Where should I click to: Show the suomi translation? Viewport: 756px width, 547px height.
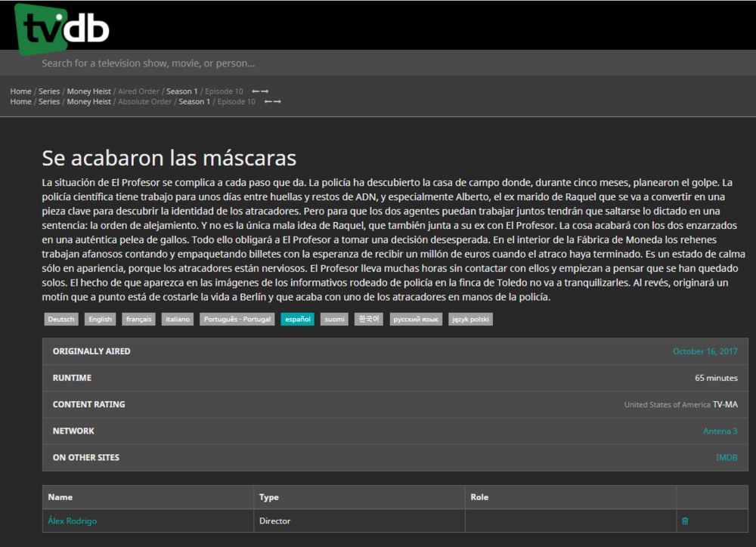(x=333, y=319)
